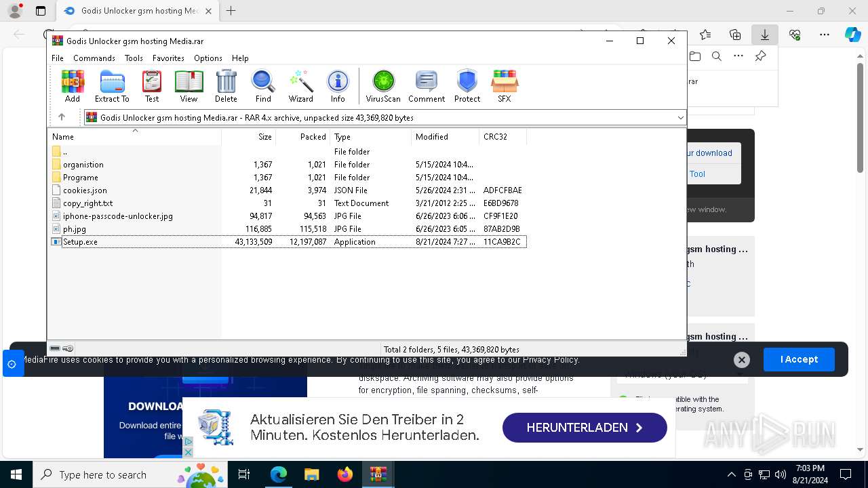Select Setup.exe in the file list
This screenshot has width=868, height=488.
click(x=288, y=242)
